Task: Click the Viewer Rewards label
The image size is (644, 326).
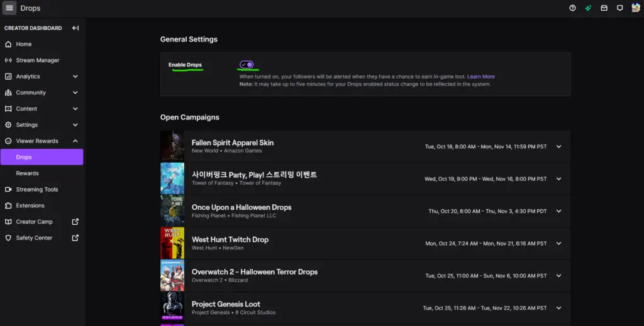Action: pos(37,141)
